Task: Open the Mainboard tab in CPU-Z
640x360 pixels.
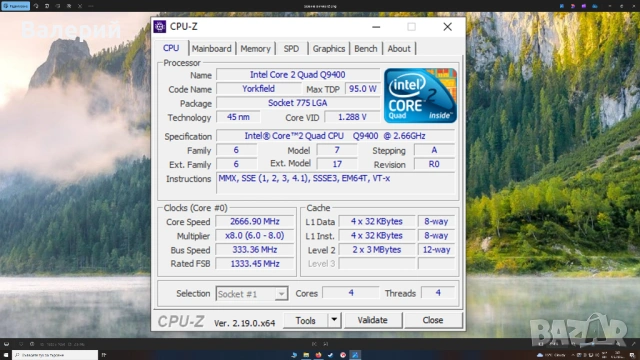Action: (x=211, y=49)
